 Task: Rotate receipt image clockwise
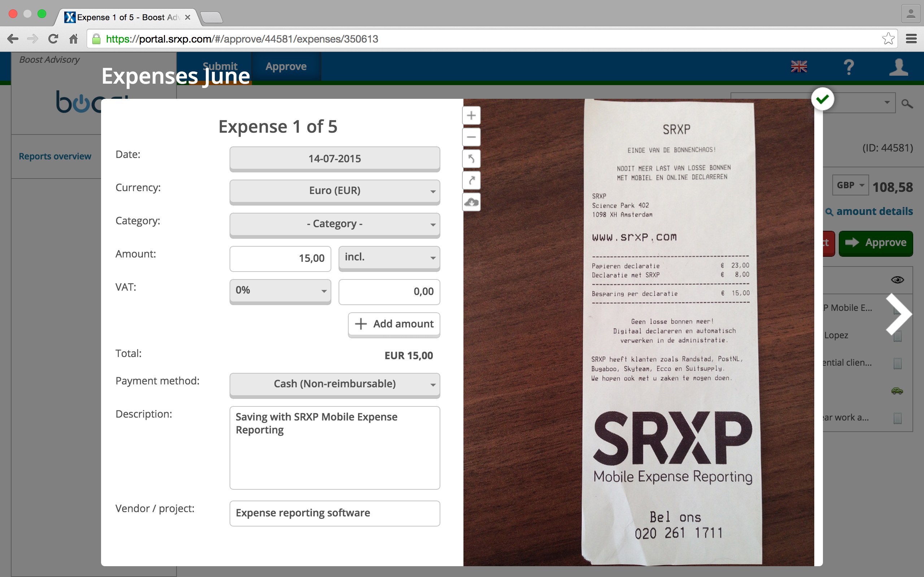coord(471,180)
